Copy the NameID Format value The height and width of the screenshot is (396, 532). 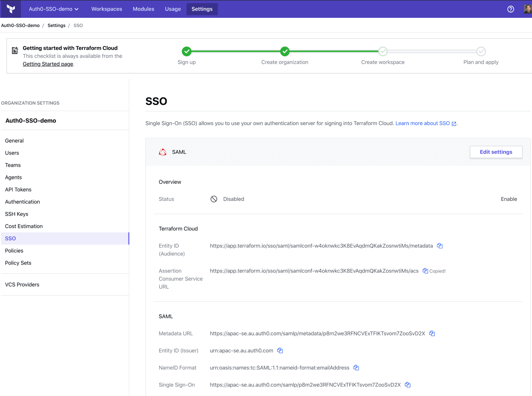pyautogui.click(x=356, y=367)
